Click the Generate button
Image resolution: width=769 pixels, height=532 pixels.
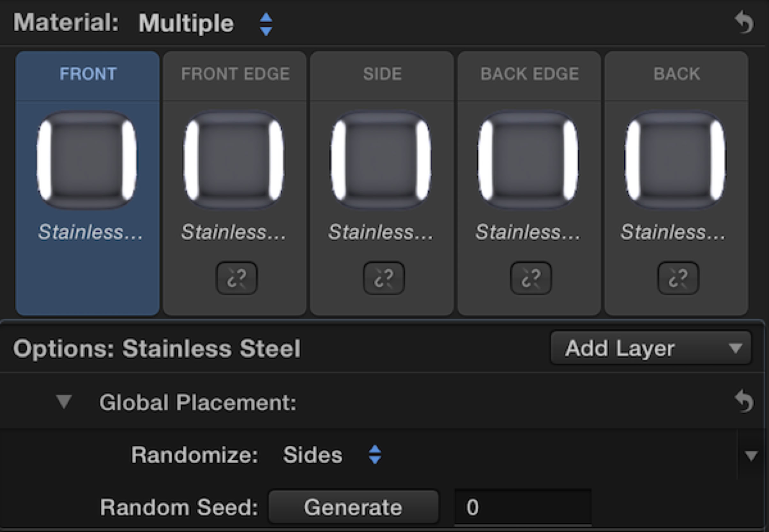pos(353,507)
